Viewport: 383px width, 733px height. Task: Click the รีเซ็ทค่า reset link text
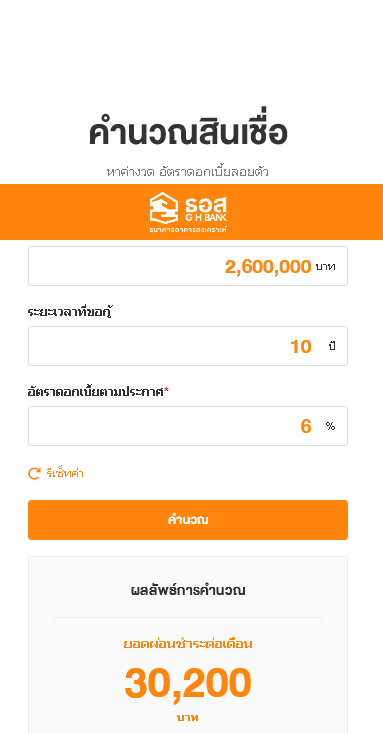(65, 474)
